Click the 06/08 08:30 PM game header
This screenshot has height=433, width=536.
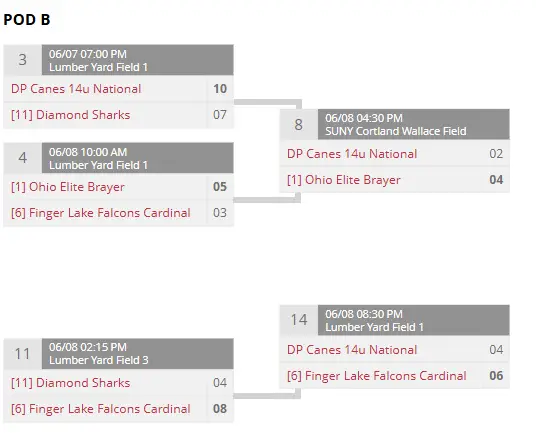pos(414,320)
